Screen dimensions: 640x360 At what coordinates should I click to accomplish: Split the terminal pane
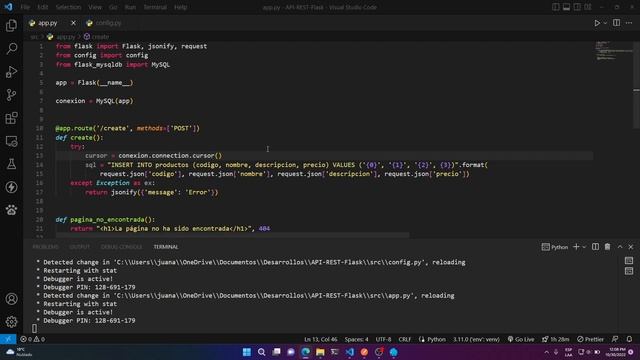[x=596, y=247]
